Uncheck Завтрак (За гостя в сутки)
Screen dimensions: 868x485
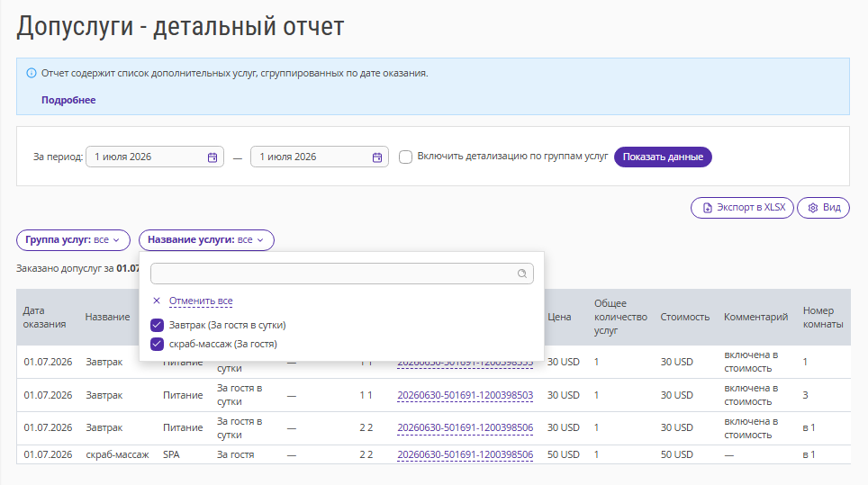pos(158,325)
